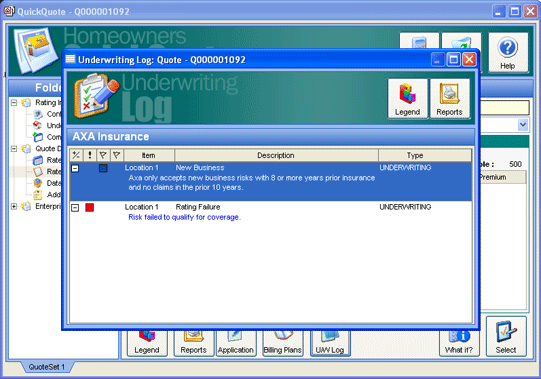Expand the Enterprise tree node

14,206
